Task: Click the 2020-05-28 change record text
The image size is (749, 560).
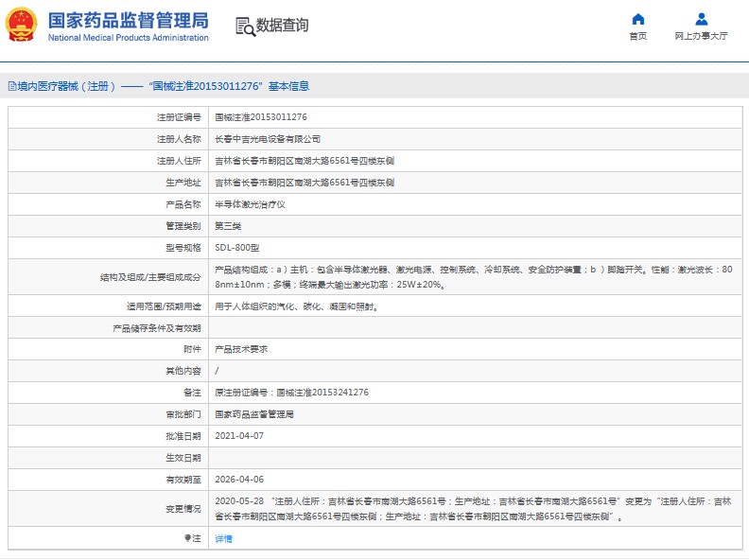Action: tap(473, 509)
